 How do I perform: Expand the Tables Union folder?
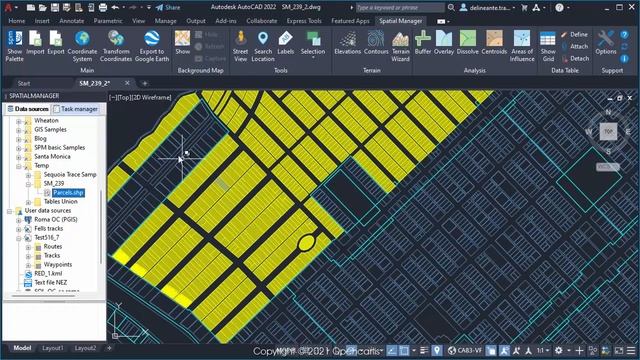(x=28, y=202)
